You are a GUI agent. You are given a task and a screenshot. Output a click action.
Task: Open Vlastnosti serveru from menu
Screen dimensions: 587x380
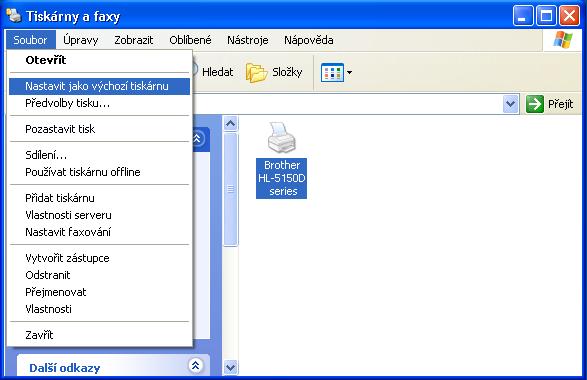[99, 215]
